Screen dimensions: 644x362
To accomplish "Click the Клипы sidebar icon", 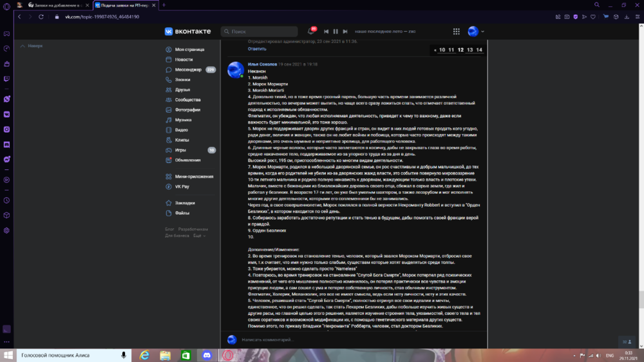I will 168,140.
